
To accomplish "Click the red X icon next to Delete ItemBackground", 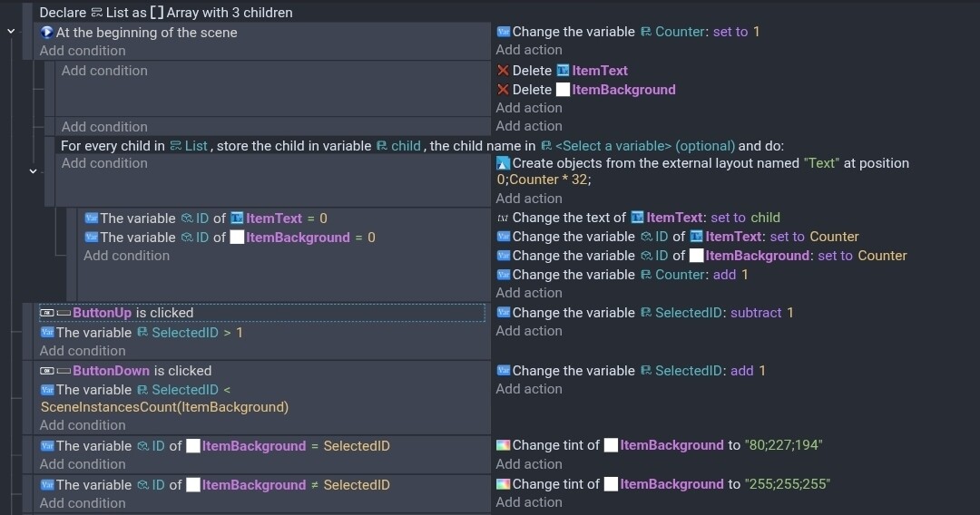I will click(503, 90).
